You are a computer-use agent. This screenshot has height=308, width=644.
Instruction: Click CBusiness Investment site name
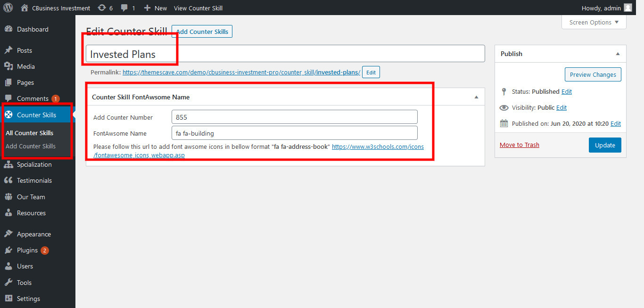[61, 8]
